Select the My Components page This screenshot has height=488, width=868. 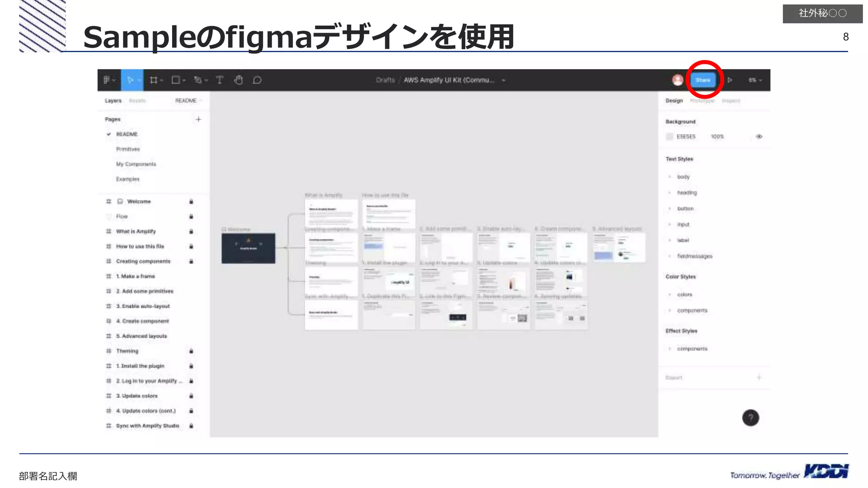[136, 164]
